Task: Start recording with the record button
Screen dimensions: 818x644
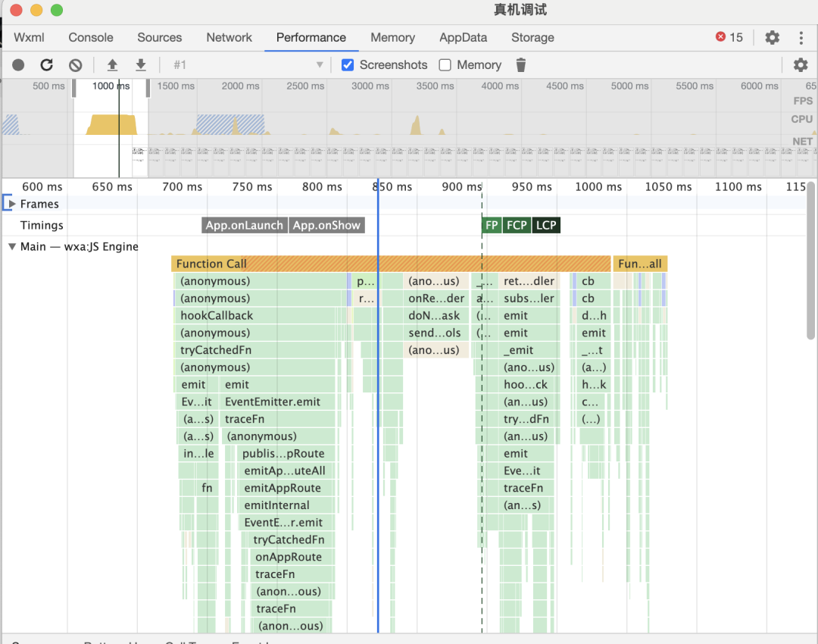Action: click(x=18, y=64)
